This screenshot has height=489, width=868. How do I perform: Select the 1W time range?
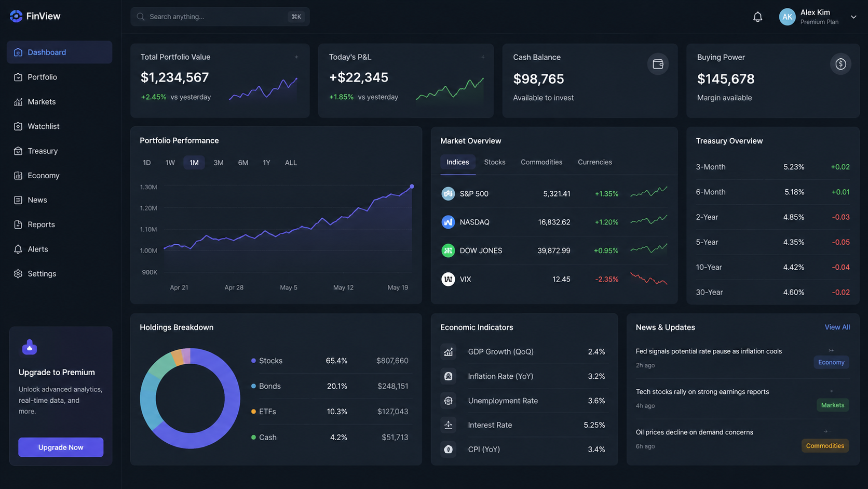[170, 163]
